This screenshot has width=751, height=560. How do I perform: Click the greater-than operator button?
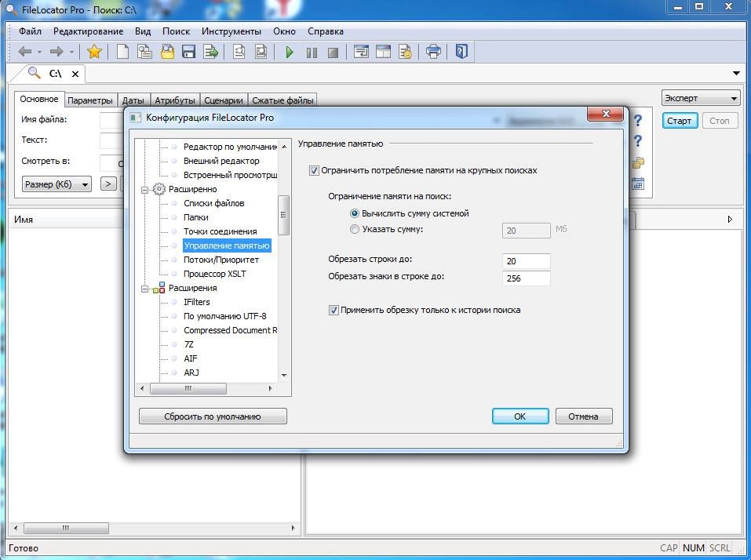pos(108,184)
